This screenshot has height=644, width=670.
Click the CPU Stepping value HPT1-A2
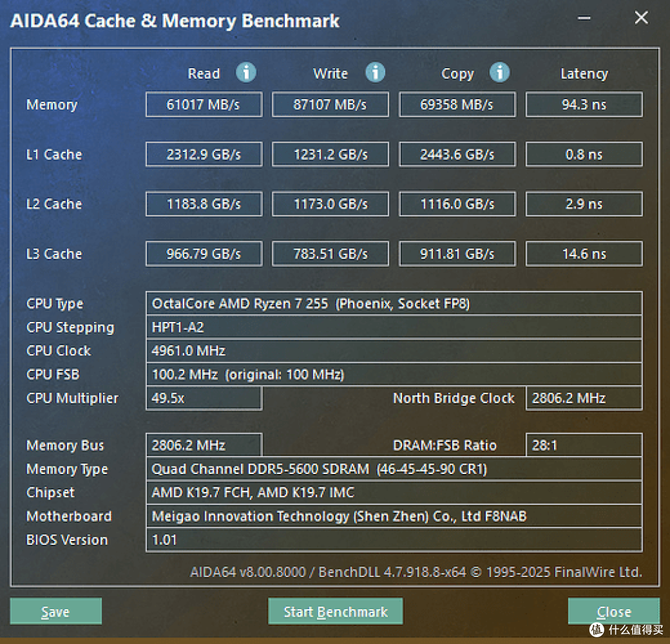tap(394, 328)
